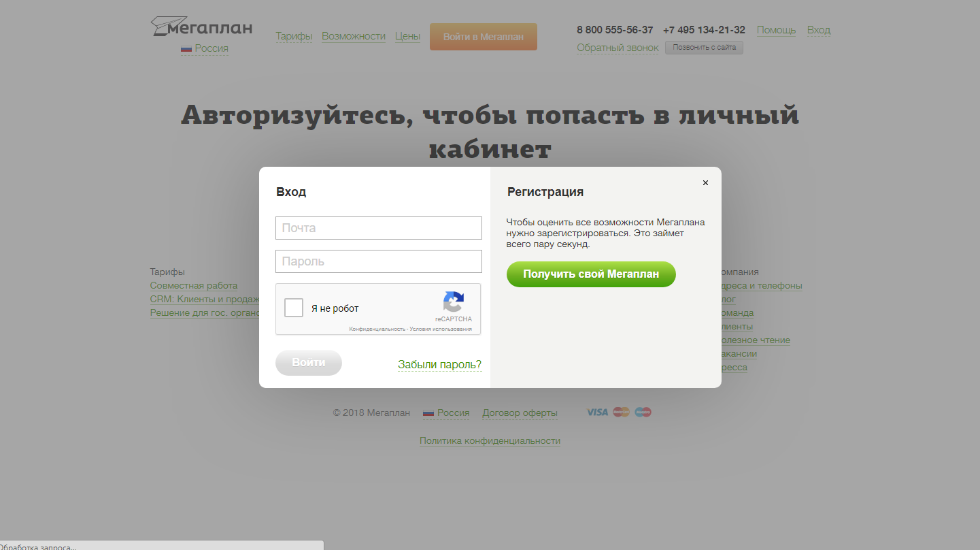Image resolution: width=980 pixels, height=550 pixels.
Task: Click the 'Адреса и телефоны' link
Action: (760, 286)
